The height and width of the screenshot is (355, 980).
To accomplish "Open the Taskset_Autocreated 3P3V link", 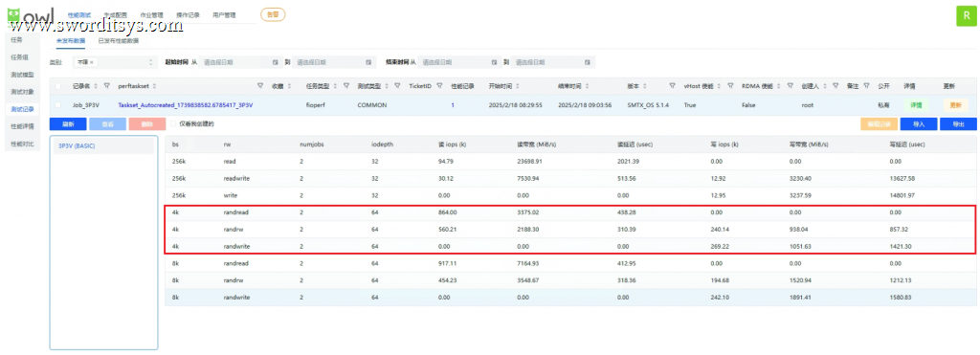I will (185, 105).
